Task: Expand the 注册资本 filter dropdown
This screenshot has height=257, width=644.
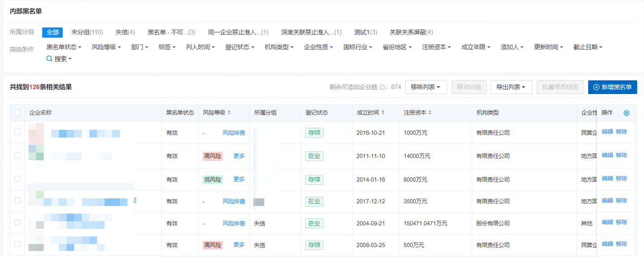Action: 436,47
